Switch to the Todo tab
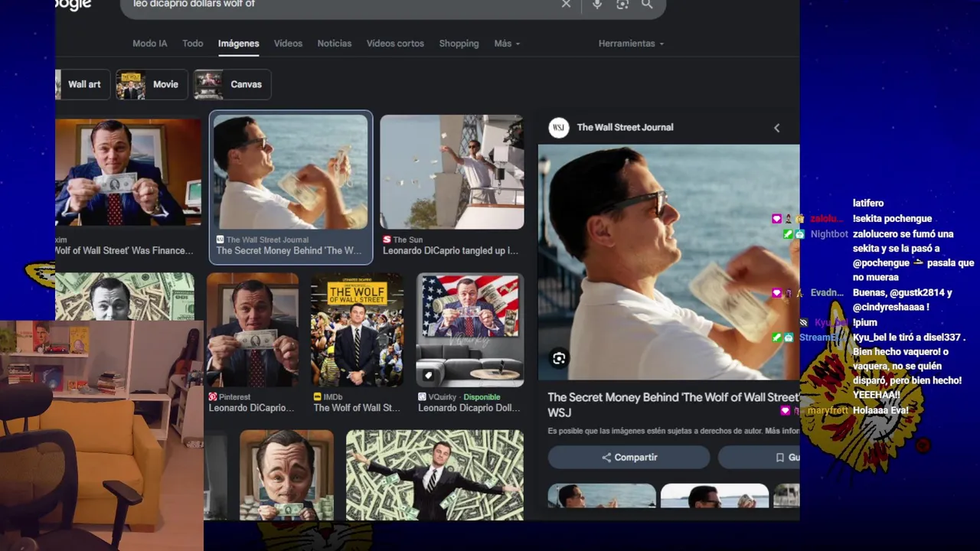980x551 pixels. point(193,44)
